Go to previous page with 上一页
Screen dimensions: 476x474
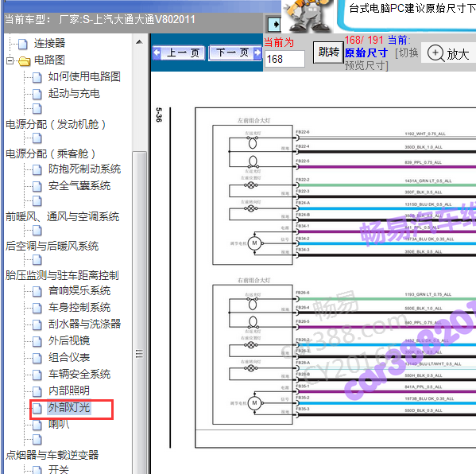pyautogui.click(x=179, y=52)
